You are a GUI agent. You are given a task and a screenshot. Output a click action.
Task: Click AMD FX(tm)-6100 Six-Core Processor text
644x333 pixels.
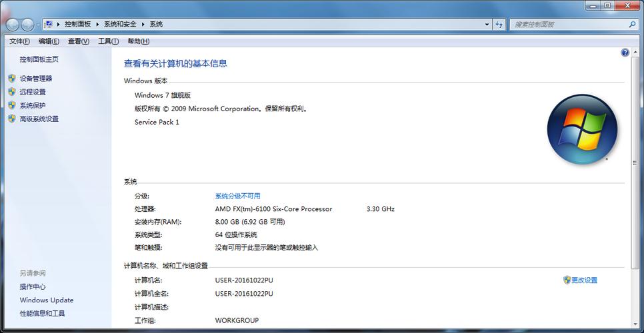(273, 208)
